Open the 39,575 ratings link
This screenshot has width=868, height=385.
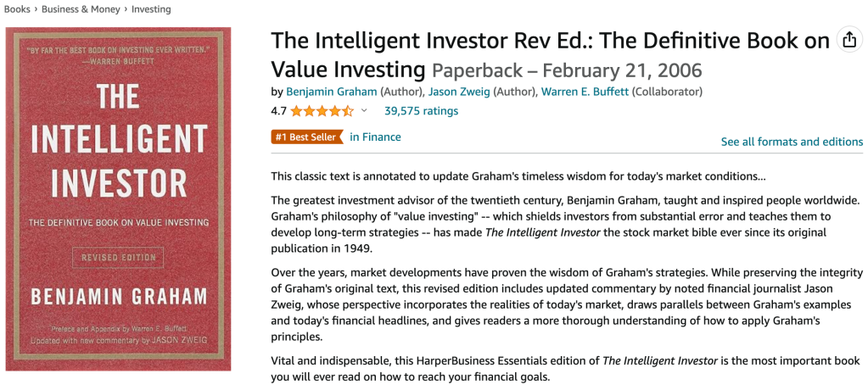coord(421,111)
